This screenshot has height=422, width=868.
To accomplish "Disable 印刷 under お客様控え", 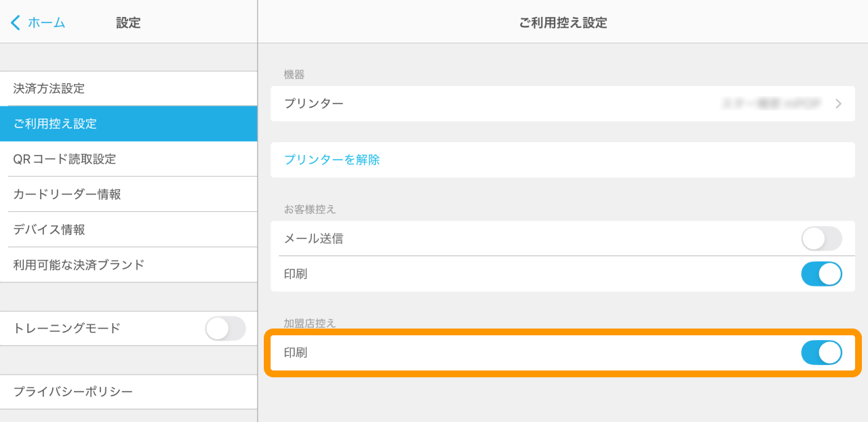I will [x=821, y=274].
